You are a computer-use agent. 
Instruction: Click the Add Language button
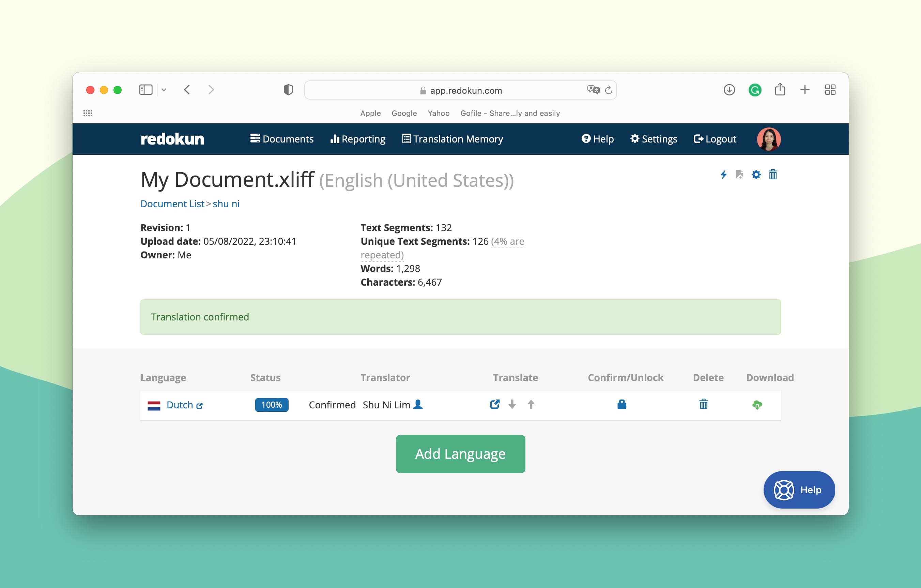[x=461, y=454]
